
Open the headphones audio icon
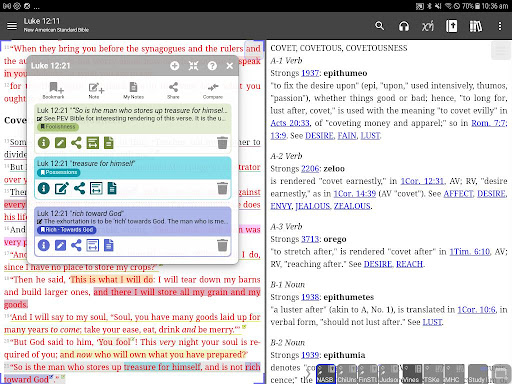[404, 26]
